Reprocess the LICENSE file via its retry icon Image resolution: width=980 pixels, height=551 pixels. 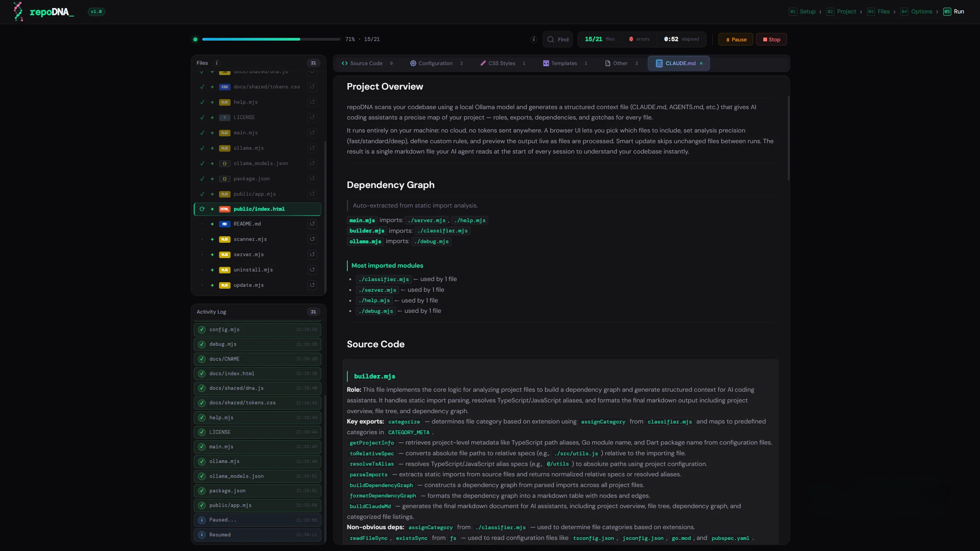(312, 118)
